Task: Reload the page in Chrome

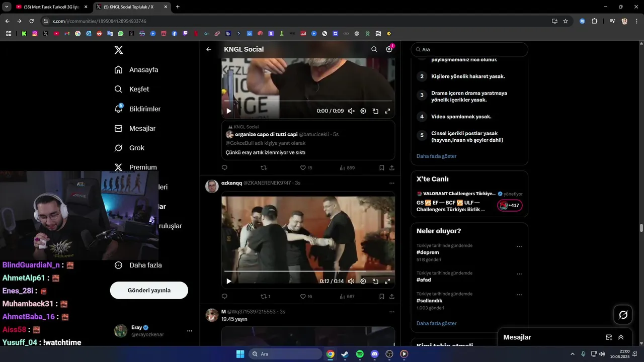Action: (31, 21)
